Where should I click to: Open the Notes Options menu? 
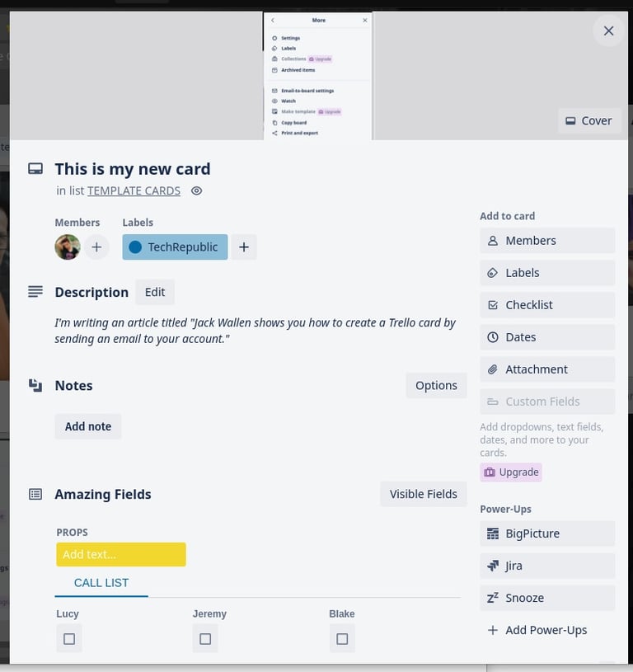pyautogui.click(x=436, y=385)
